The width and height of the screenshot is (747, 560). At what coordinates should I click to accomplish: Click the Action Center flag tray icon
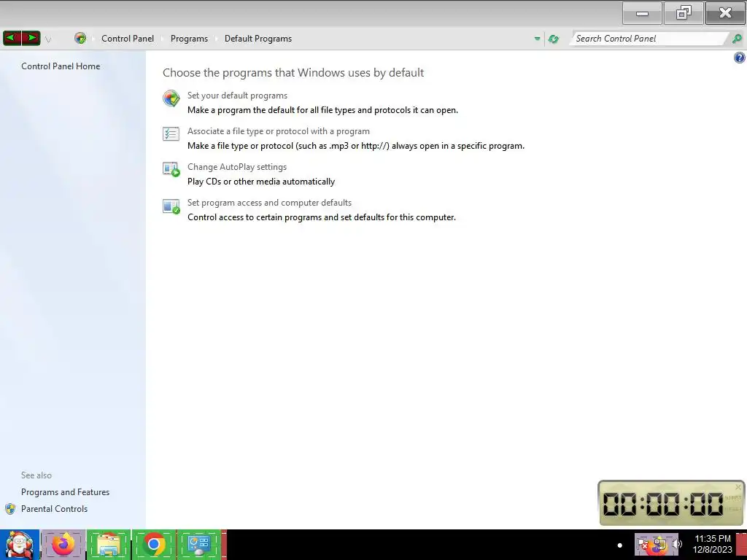tap(643, 544)
